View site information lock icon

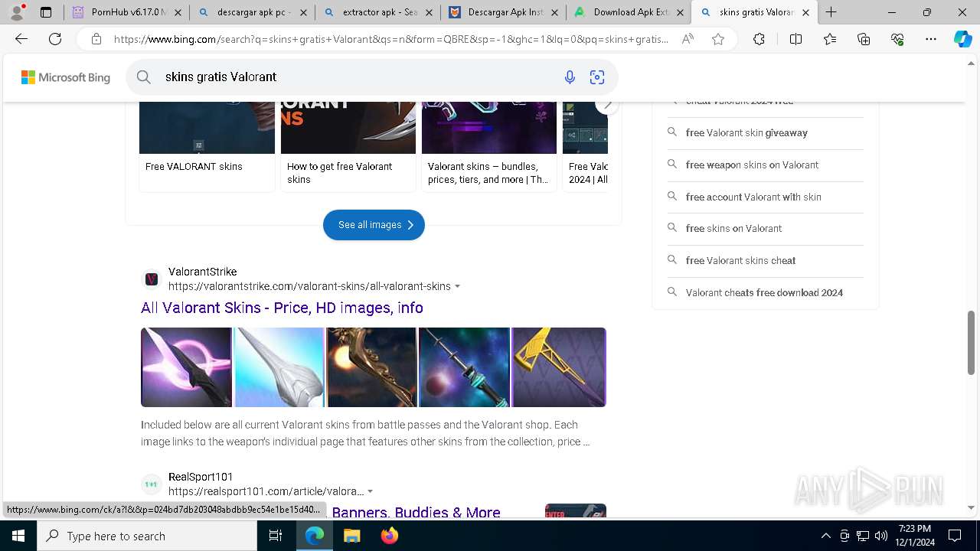(96, 39)
